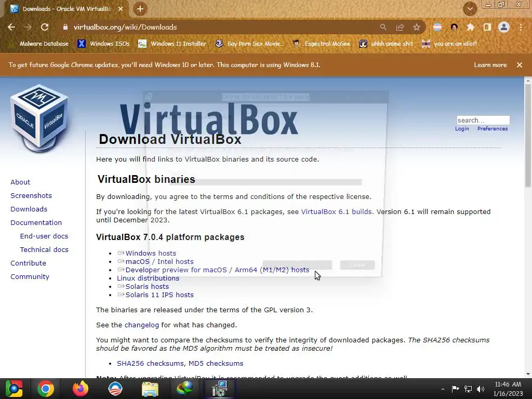The height and width of the screenshot is (399, 532).
Task: Click the pink-blue striped extension icon
Action: pos(437,27)
